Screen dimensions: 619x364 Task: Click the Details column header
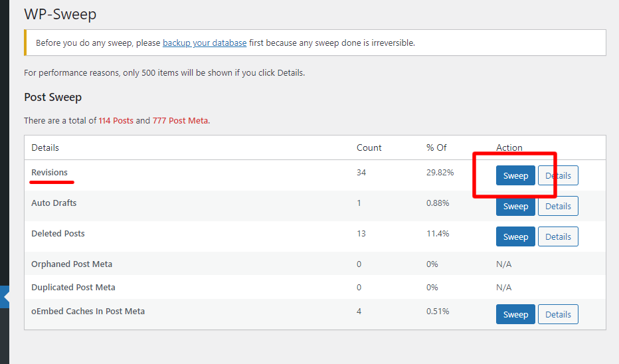(x=45, y=147)
